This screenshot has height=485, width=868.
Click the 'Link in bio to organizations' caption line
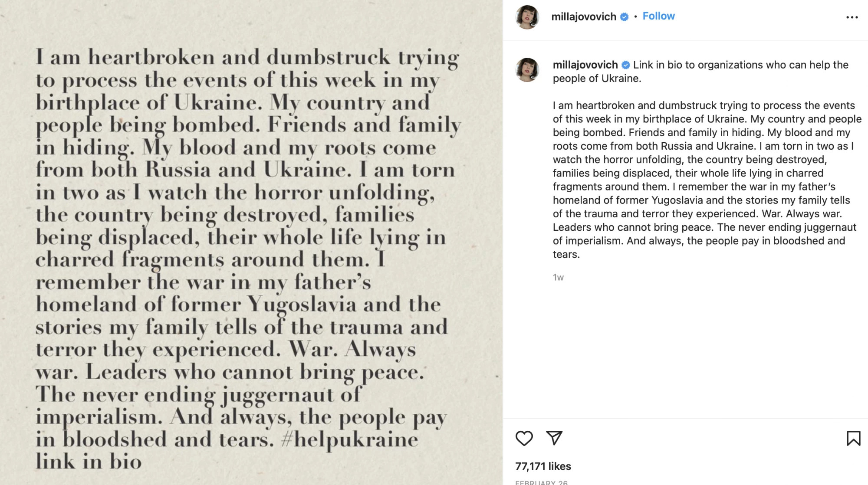click(740, 65)
